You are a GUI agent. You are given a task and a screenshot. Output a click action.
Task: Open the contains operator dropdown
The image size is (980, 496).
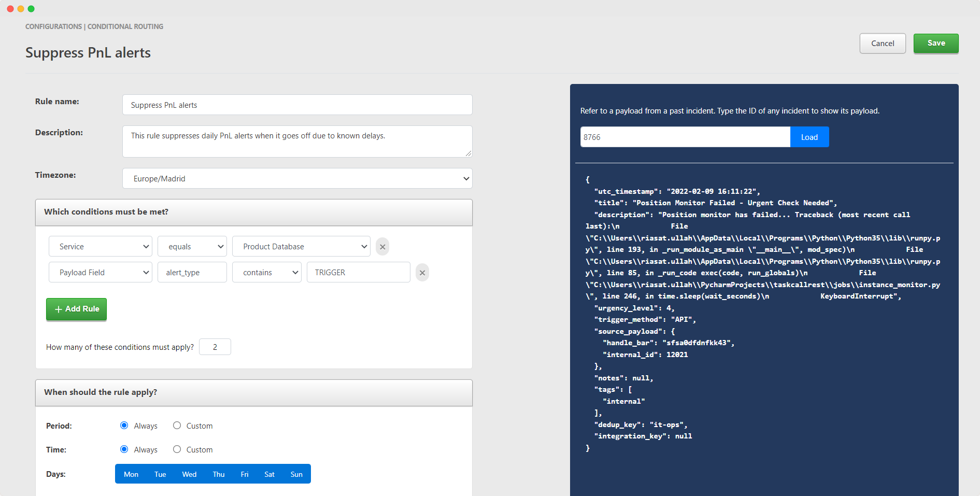(x=267, y=272)
